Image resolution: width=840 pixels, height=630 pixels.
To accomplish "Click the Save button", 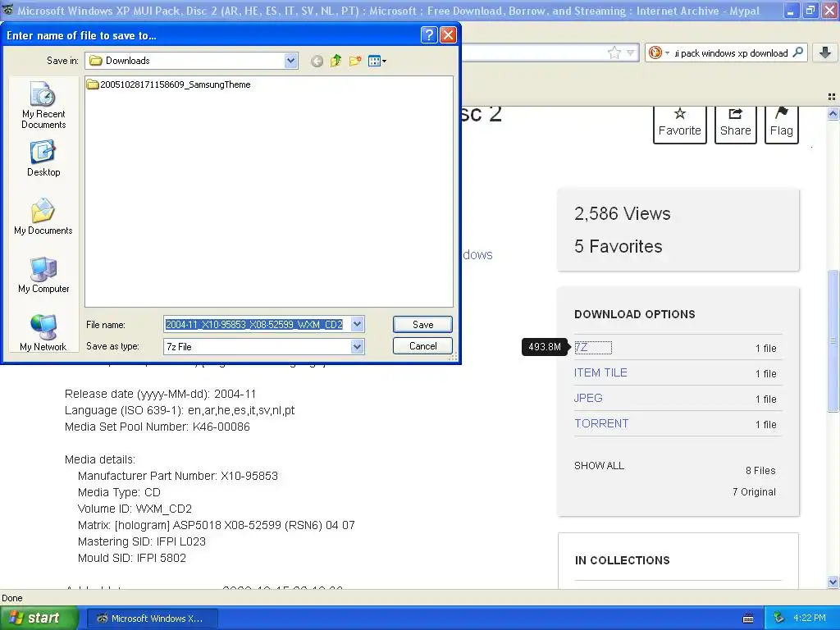I will click(x=422, y=324).
